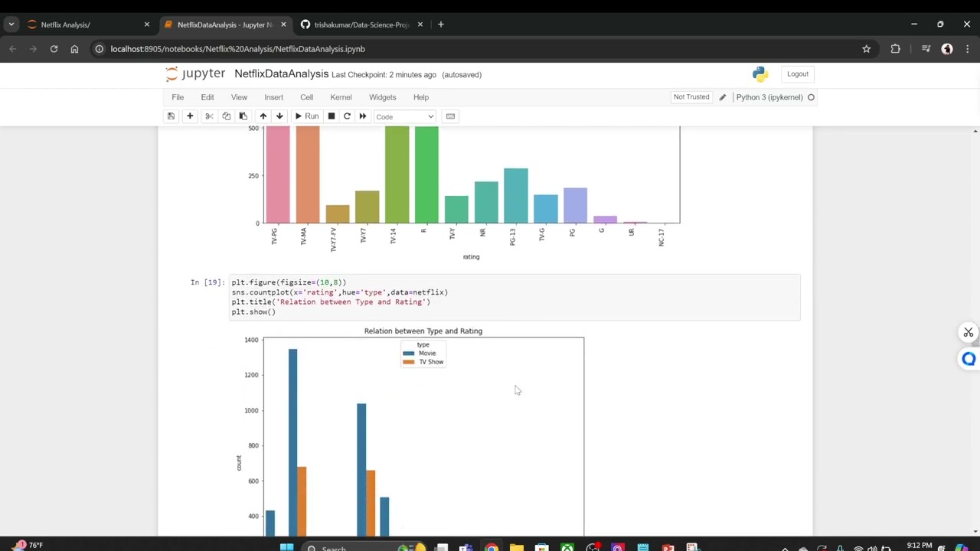Close the NetflixDataAnalysis Jupyter tab
The height and width of the screenshot is (551, 980).
click(x=283, y=24)
